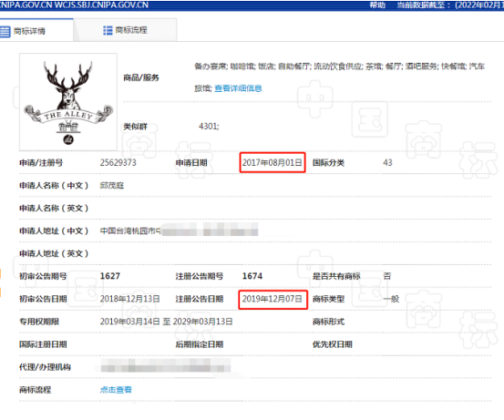This screenshot has height=420, width=504.
Task: Click the 商标流程 list icon
Action: 108,30
